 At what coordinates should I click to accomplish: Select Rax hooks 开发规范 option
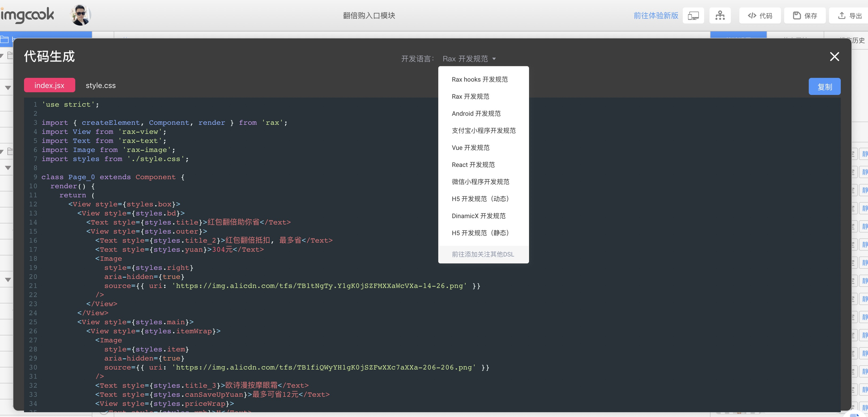pos(479,79)
